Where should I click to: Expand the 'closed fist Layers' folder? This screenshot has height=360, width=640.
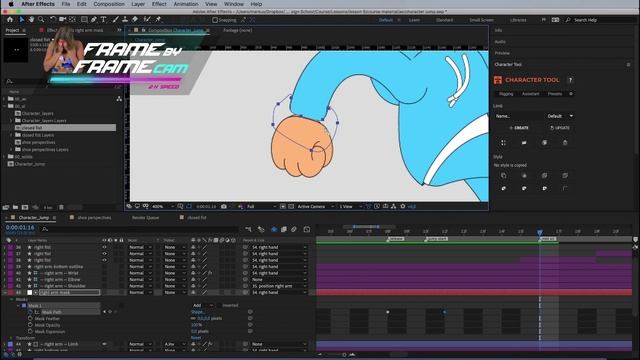tap(11, 135)
